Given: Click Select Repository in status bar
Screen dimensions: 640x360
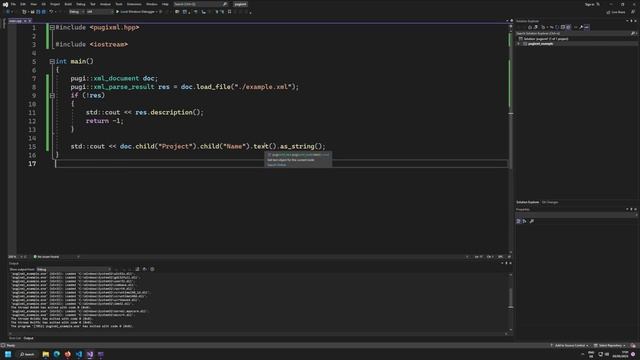Looking at the screenshot, I should (x=609, y=346).
